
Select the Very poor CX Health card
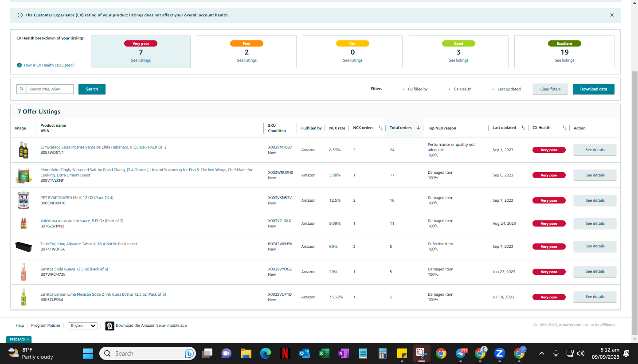click(141, 52)
